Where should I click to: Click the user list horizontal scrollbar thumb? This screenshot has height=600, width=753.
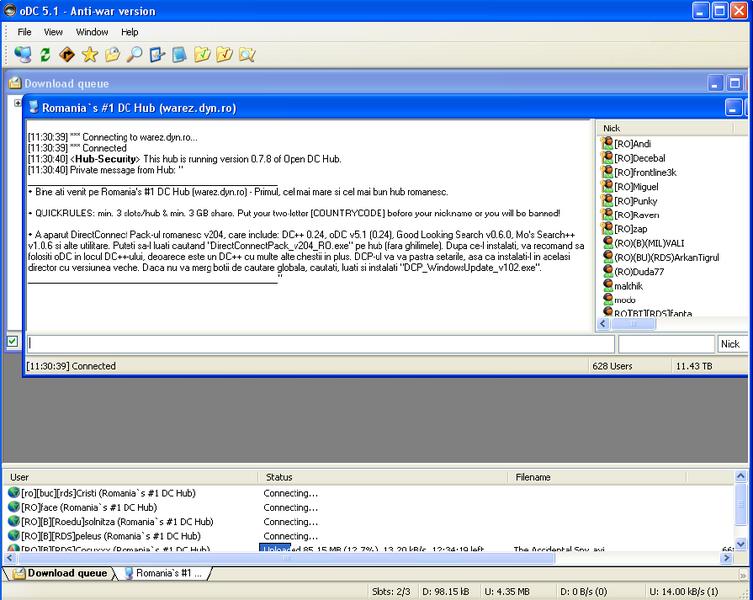[x=633, y=324]
